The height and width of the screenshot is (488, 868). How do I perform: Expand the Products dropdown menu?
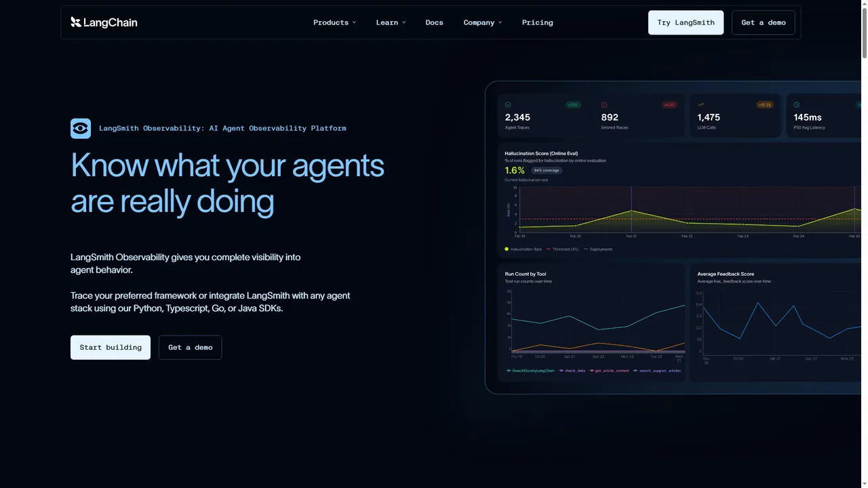[x=334, y=22]
